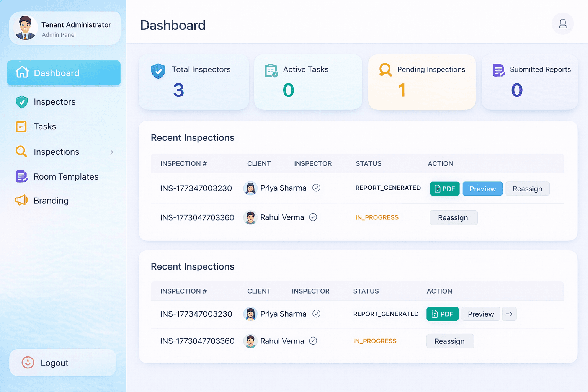588x392 pixels.
Task: Open Branding using the megaphone icon
Action: (x=21, y=200)
